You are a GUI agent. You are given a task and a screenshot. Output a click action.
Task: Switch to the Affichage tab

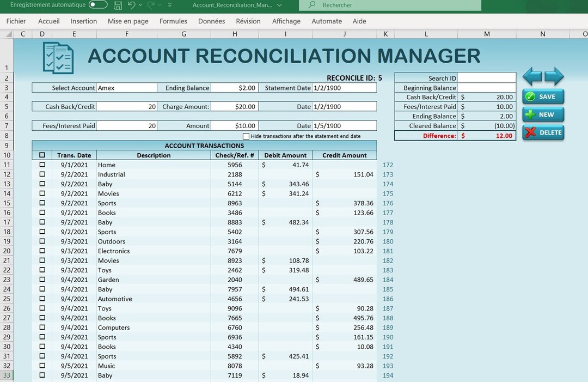pyautogui.click(x=286, y=21)
